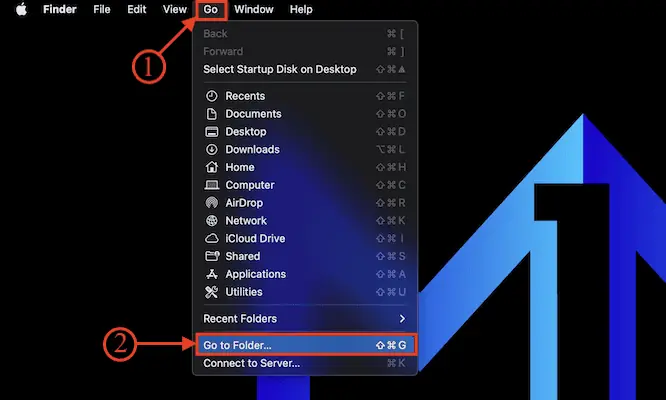
Task: Open the Applications folder entry
Action: click(255, 274)
